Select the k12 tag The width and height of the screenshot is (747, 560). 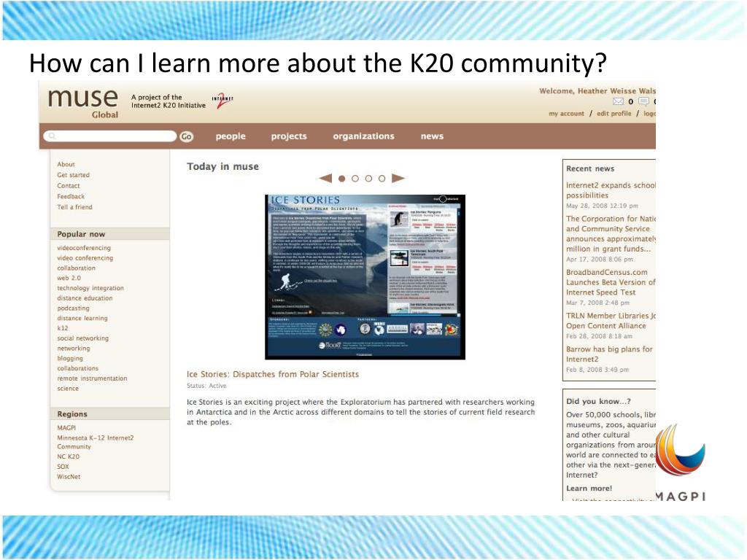(63, 328)
